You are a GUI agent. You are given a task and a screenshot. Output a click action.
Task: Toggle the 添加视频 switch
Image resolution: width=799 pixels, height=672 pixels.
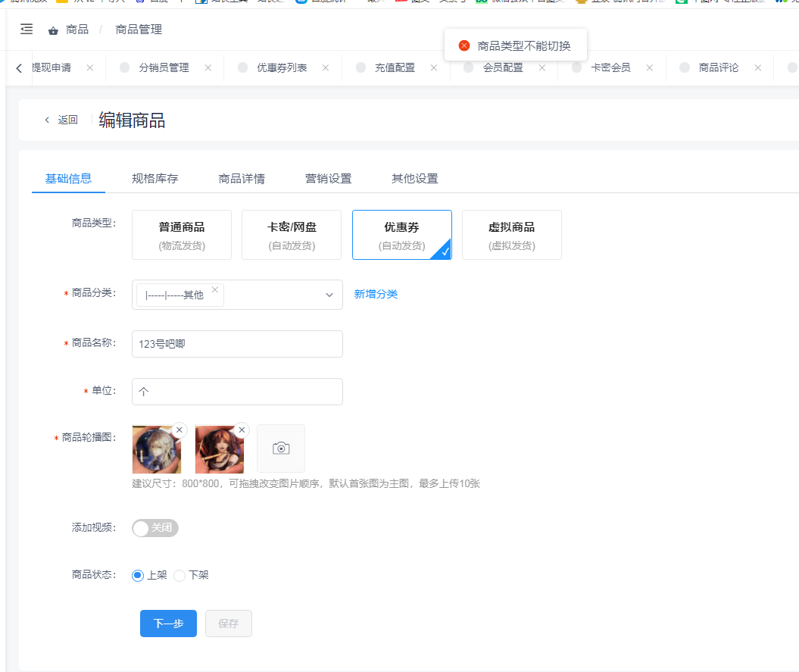[155, 528]
